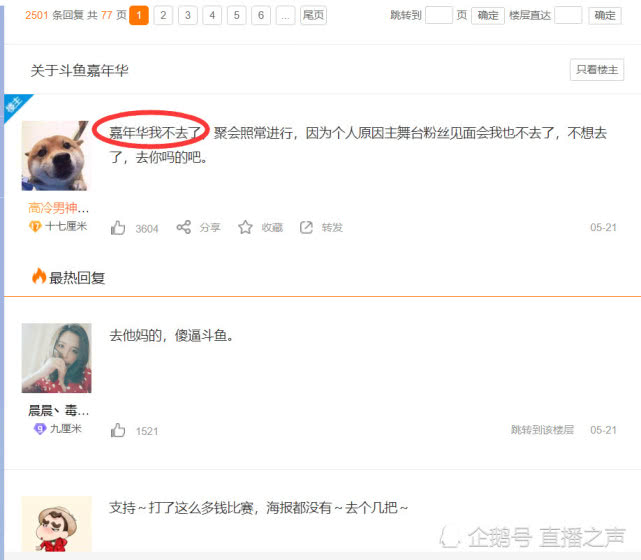Confirm the page jump with 确定
The width and height of the screenshot is (641, 560).
(488, 16)
